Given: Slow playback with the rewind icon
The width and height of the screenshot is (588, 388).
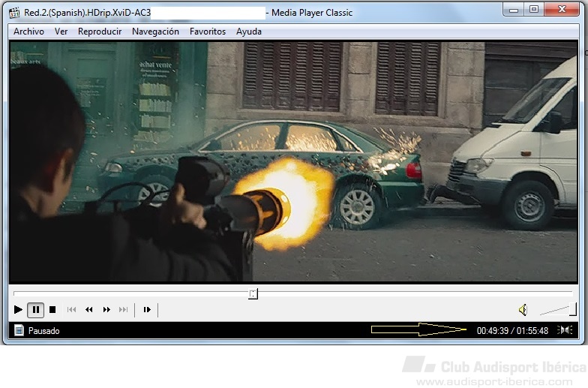Looking at the screenshot, I should tap(88, 309).
